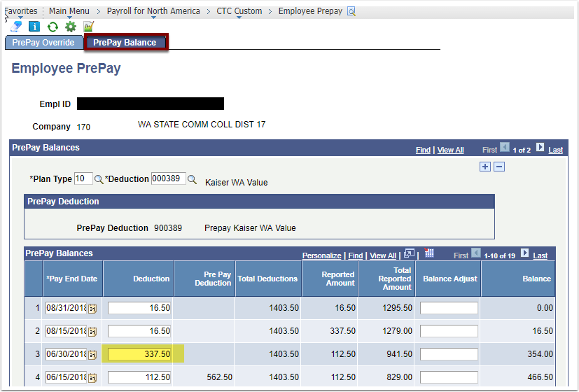Screen dimensions: 579x392
Task: Open calendar for 08/31/2018 pay end date
Action: tap(92, 309)
